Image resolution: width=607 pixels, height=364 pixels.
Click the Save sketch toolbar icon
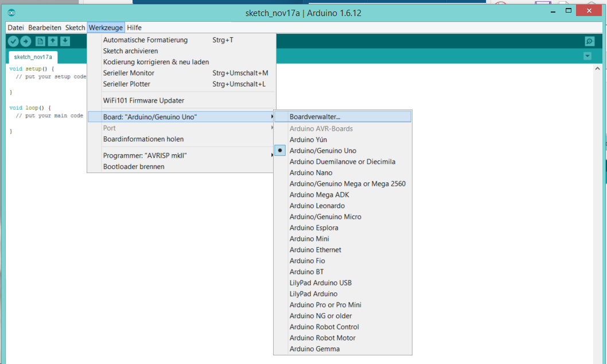tap(65, 41)
